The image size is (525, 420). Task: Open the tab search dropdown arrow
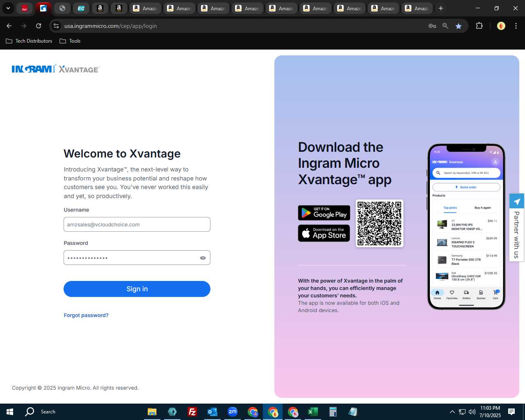pyautogui.click(x=8, y=8)
